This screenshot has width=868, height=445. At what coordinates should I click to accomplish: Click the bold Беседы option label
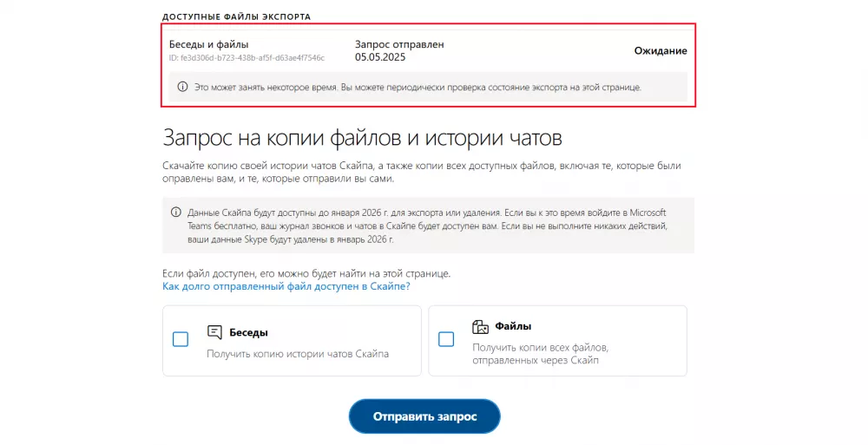(248, 332)
